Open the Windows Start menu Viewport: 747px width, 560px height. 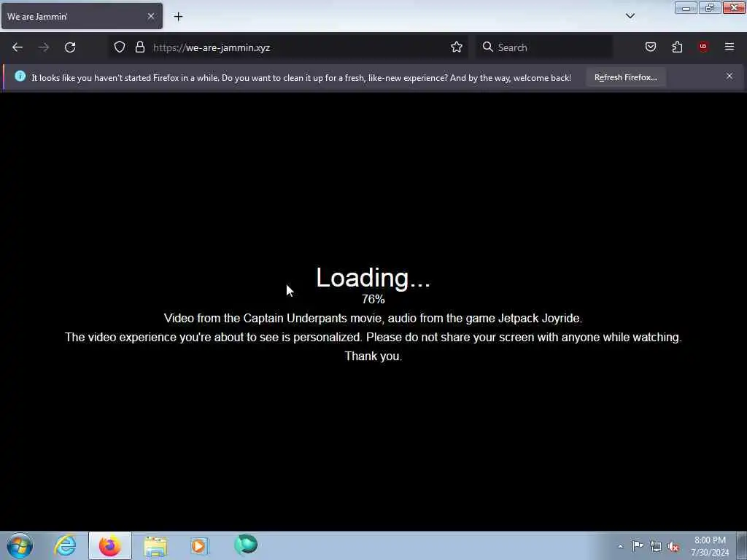20,545
